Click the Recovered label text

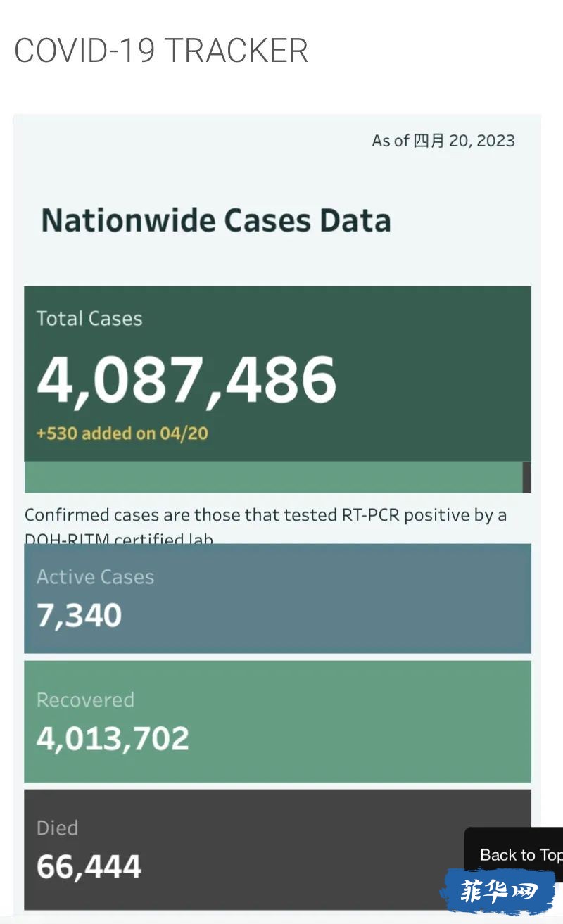[85, 700]
